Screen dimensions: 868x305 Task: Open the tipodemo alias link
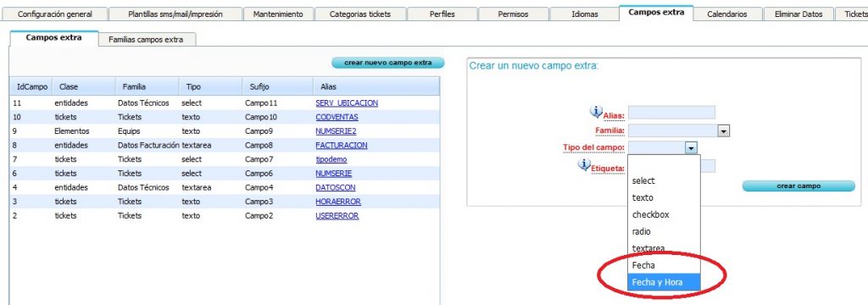click(331, 159)
